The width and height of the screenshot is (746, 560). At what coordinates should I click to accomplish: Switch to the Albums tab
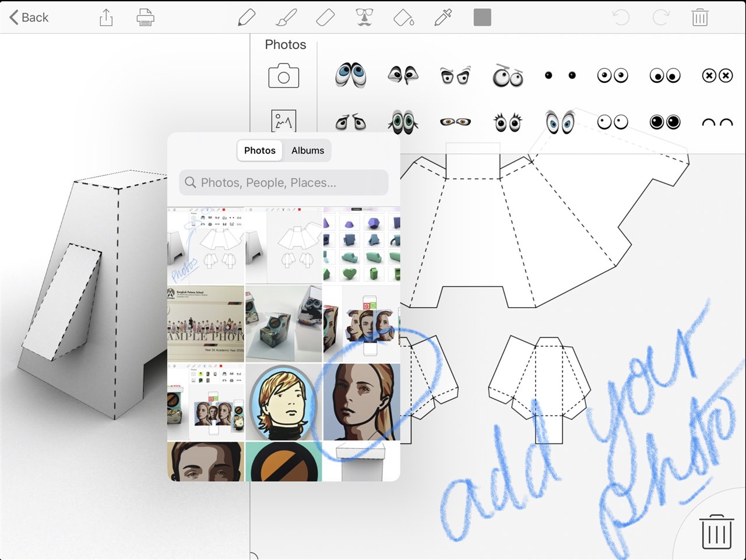308,150
